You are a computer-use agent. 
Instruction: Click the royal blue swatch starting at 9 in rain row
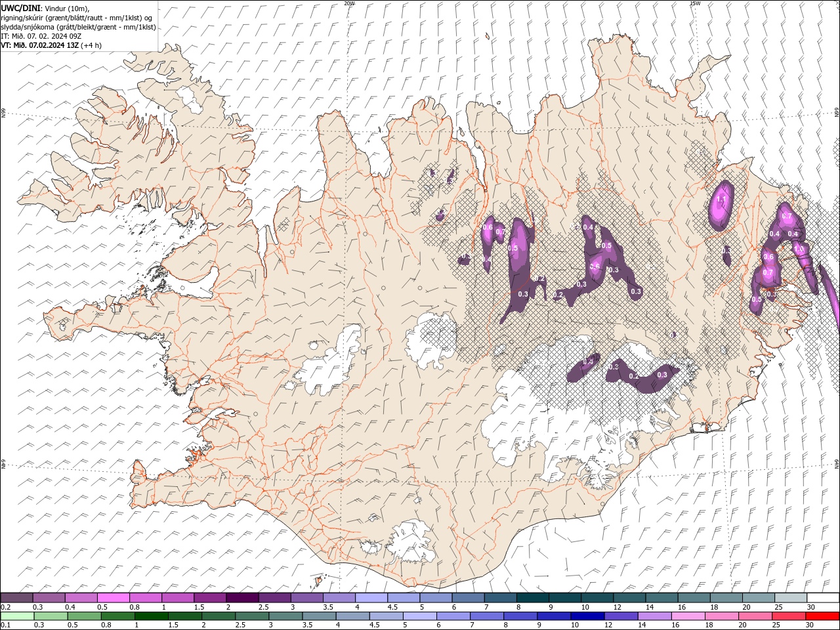coord(553,616)
